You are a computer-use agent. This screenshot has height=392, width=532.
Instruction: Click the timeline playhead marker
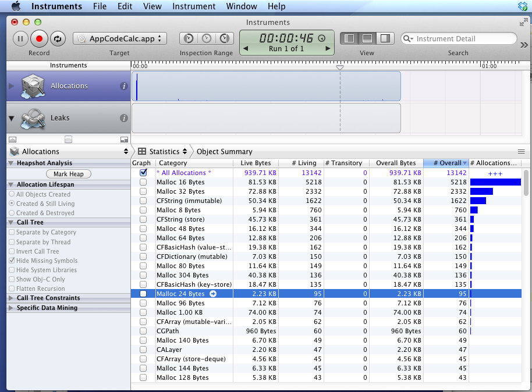coord(339,67)
